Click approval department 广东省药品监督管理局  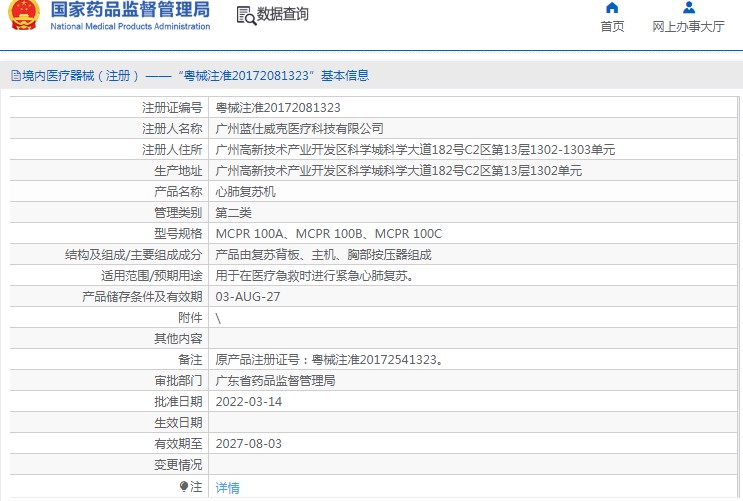pos(275,381)
